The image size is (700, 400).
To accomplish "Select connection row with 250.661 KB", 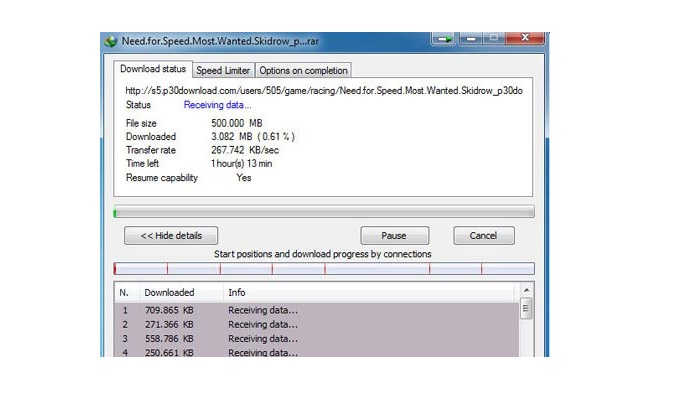I will tap(317, 352).
